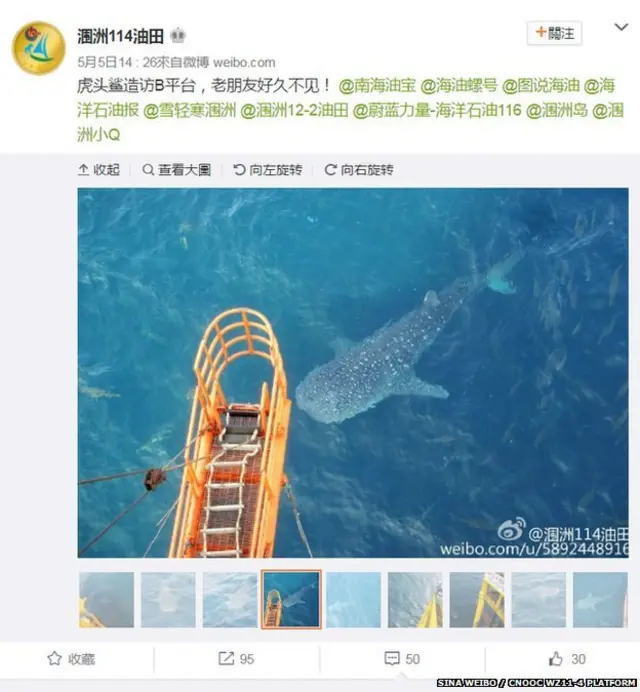Follow the account with the +關注 button
Viewport: 640px width, 692px height.
point(555,33)
